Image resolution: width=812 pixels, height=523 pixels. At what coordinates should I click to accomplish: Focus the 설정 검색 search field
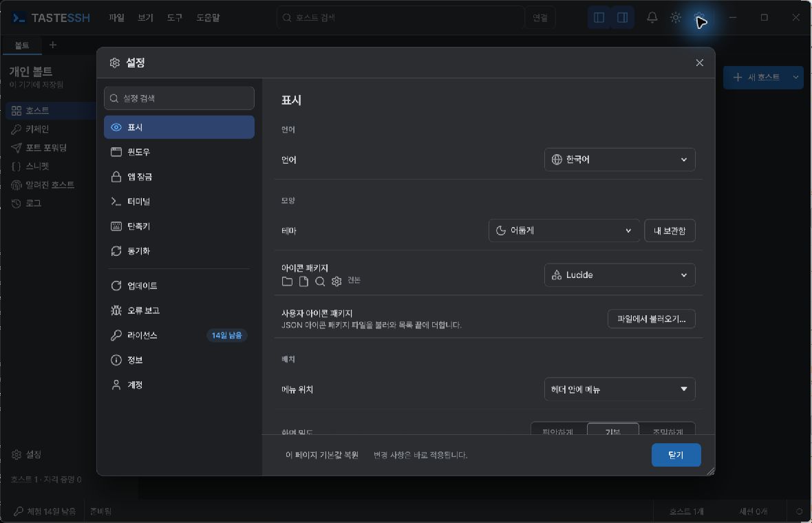tap(179, 98)
